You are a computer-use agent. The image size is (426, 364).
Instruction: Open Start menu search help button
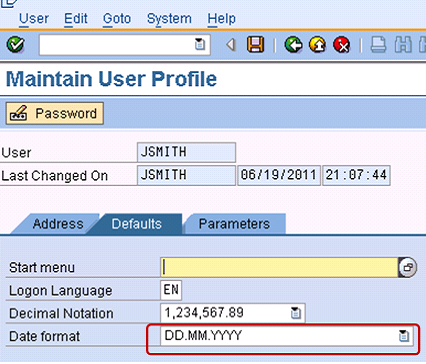tap(408, 267)
